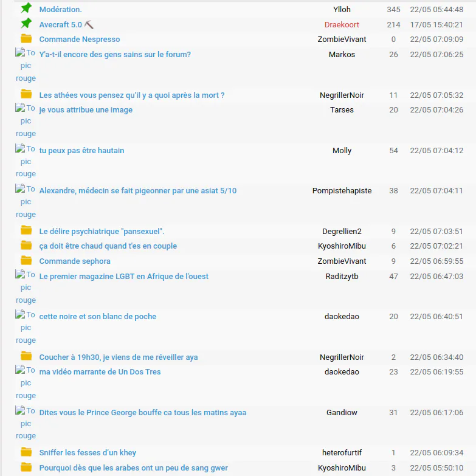Image resolution: width=476 pixels, height=476 pixels.
Task: Click timestamp 22/05 05:50:10
Action: tap(436, 467)
